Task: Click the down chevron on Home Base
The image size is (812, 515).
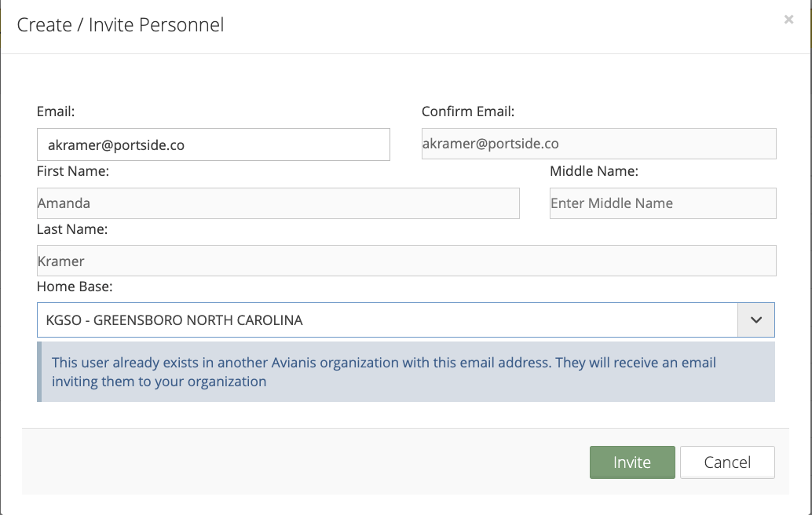Action: 756,320
